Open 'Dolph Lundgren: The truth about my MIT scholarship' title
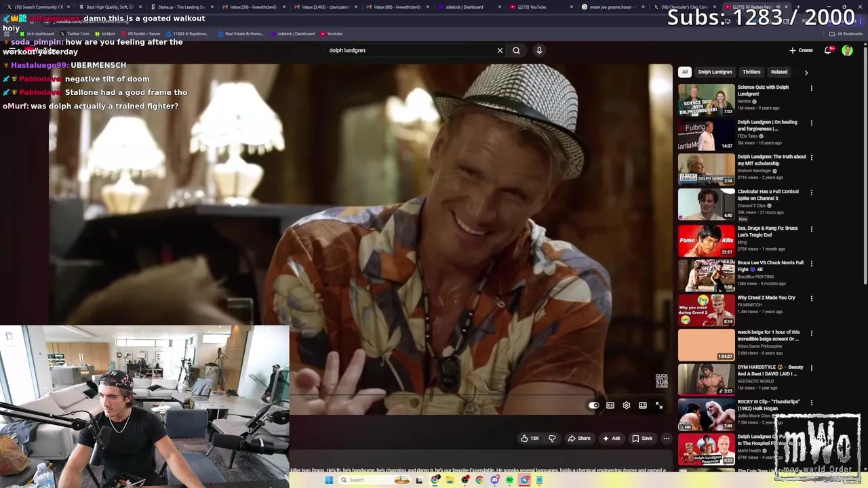The height and width of the screenshot is (488, 868). (772, 160)
